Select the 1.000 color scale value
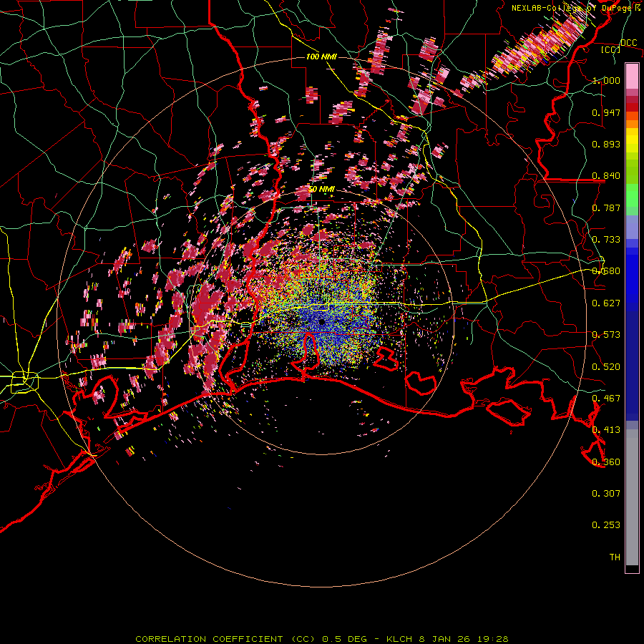This screenshot has width=644, height=644. 606,80
